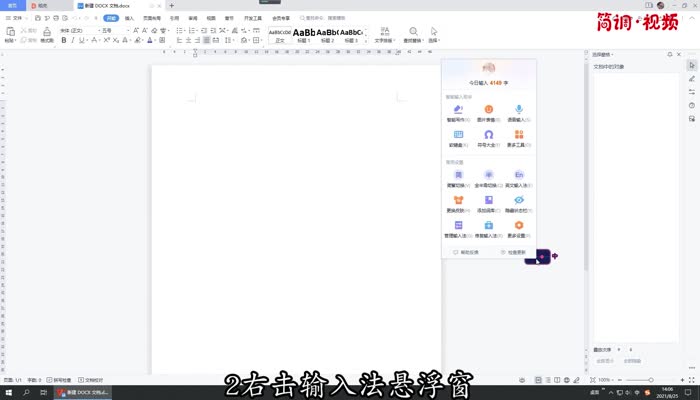Click 帮助反馈 in input method menu
700x400 pixels.
pyautogui.click(x=466, y=252)
